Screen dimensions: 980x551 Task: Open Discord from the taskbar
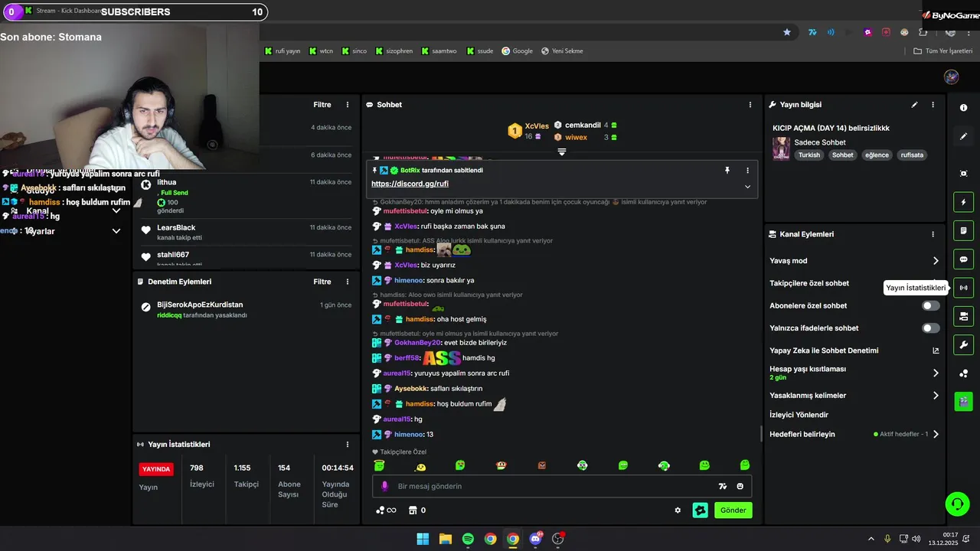[535, 539]
